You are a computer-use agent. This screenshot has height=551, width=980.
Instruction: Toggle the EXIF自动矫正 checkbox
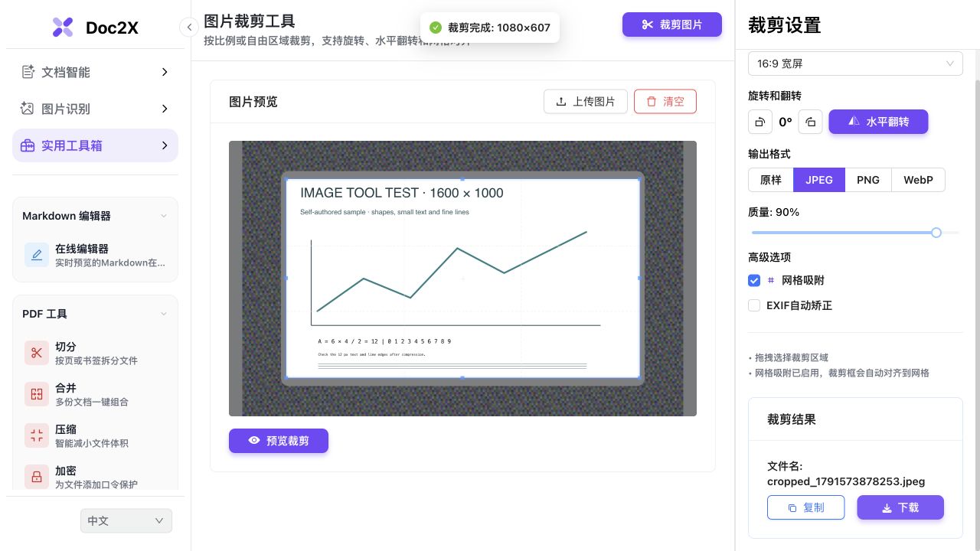754,305
